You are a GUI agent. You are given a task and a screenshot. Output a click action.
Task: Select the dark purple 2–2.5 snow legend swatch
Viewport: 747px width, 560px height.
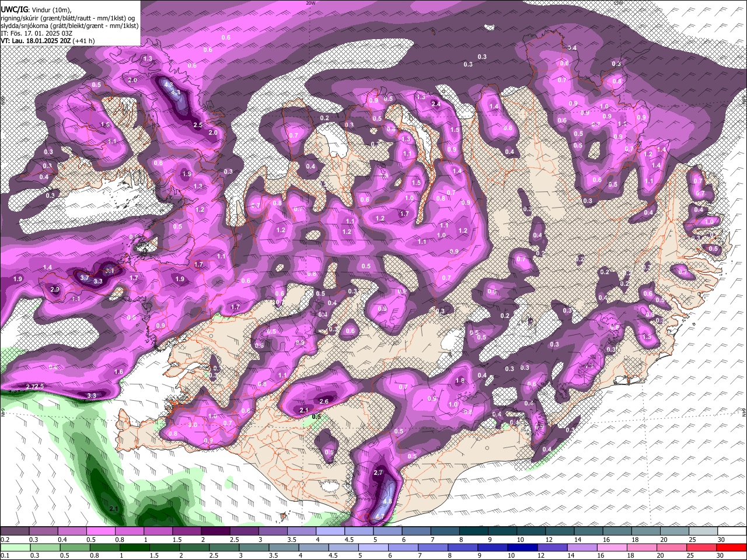point(215,531)
